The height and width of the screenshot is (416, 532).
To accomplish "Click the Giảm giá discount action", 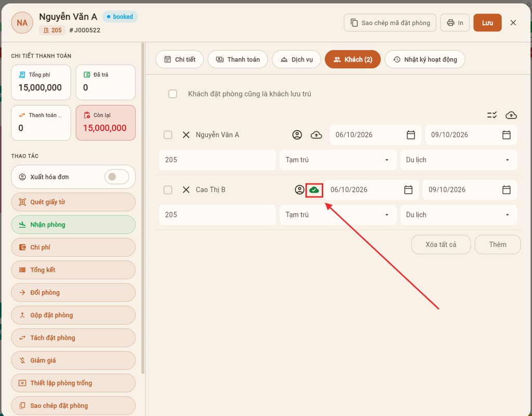I will (73, 361).
